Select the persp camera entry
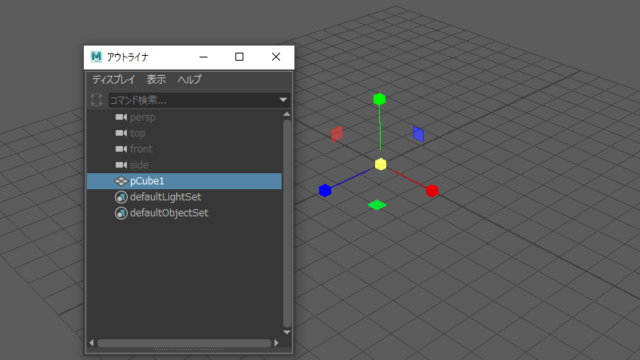 coord(184,117)
